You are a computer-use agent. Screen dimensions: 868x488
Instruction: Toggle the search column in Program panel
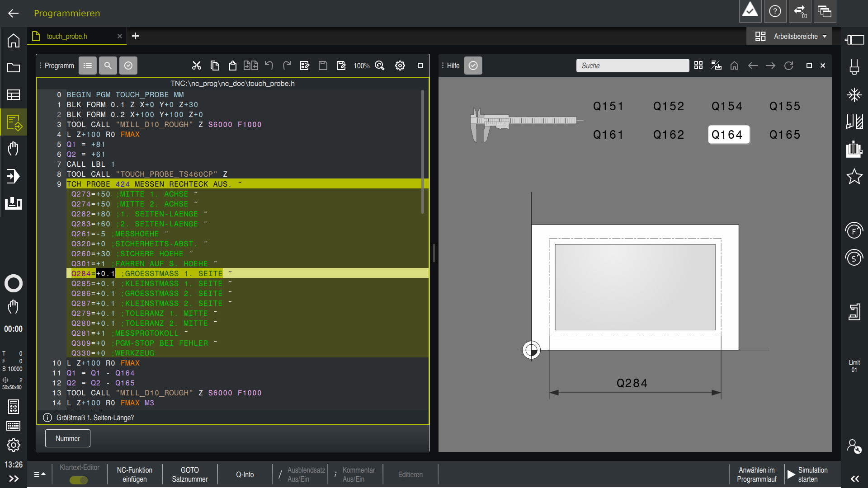108,66
